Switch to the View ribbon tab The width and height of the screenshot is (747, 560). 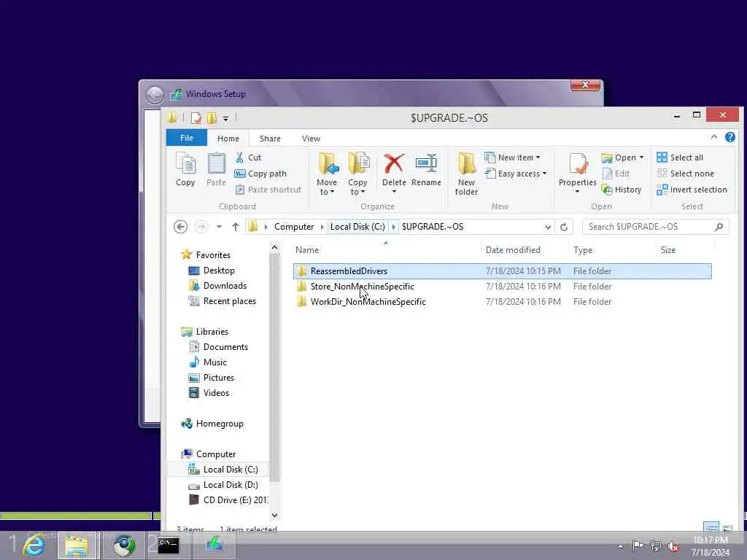(x=311, y=139)
